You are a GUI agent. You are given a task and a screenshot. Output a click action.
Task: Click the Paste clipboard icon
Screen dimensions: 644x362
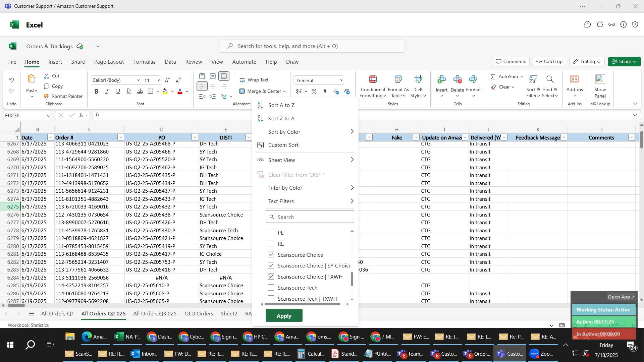(x=32, y=79)
